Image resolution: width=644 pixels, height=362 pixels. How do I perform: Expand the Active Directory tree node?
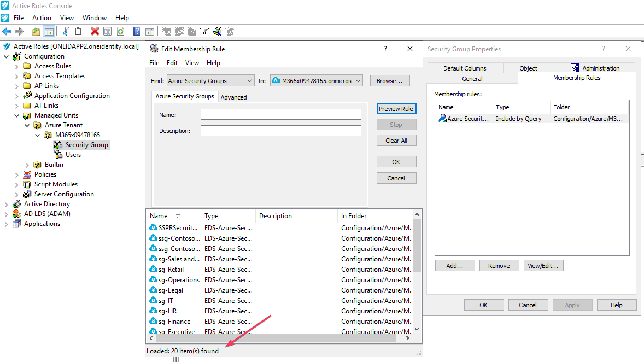click(x=7, y=204)
